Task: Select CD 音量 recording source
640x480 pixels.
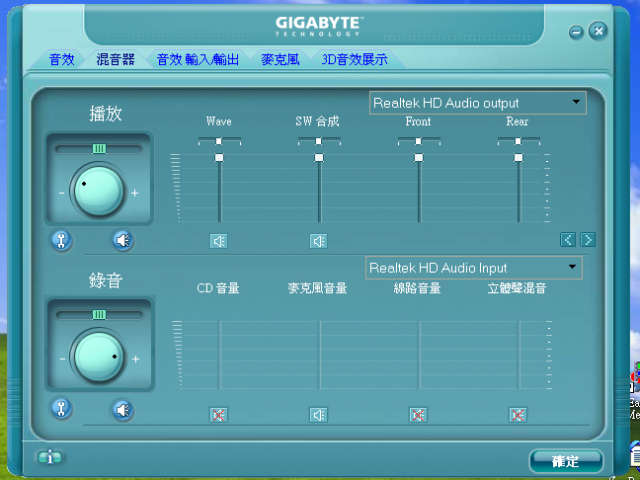Action: (219, 415)
